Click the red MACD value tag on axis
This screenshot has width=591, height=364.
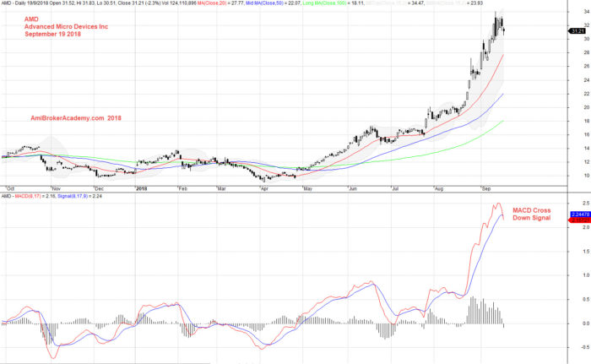click(579, 220)
